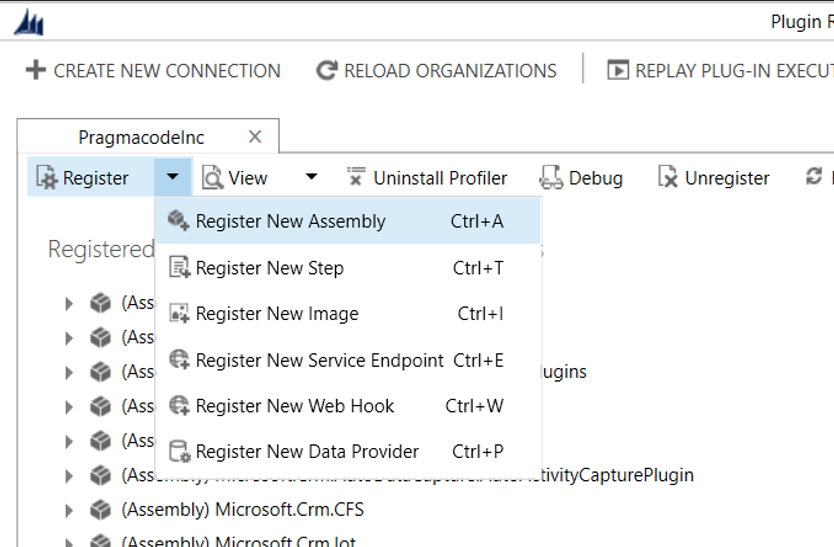This screenshot has width=834, height=547.
Task: Select Register New Image menu item
Action: [x=348, y=313]
